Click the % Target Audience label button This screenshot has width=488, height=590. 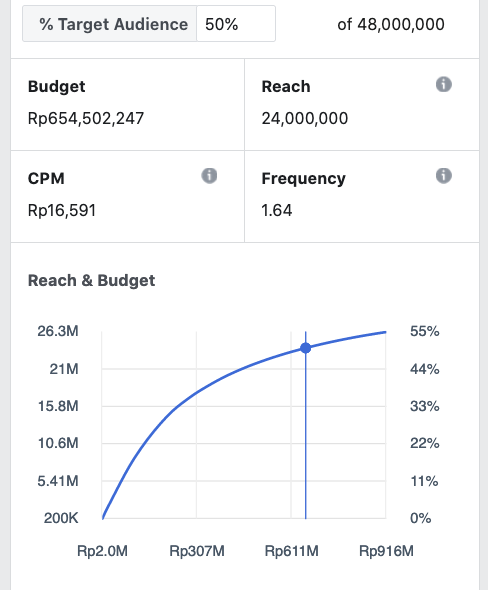pyautogui.click(x=109, y=24)
